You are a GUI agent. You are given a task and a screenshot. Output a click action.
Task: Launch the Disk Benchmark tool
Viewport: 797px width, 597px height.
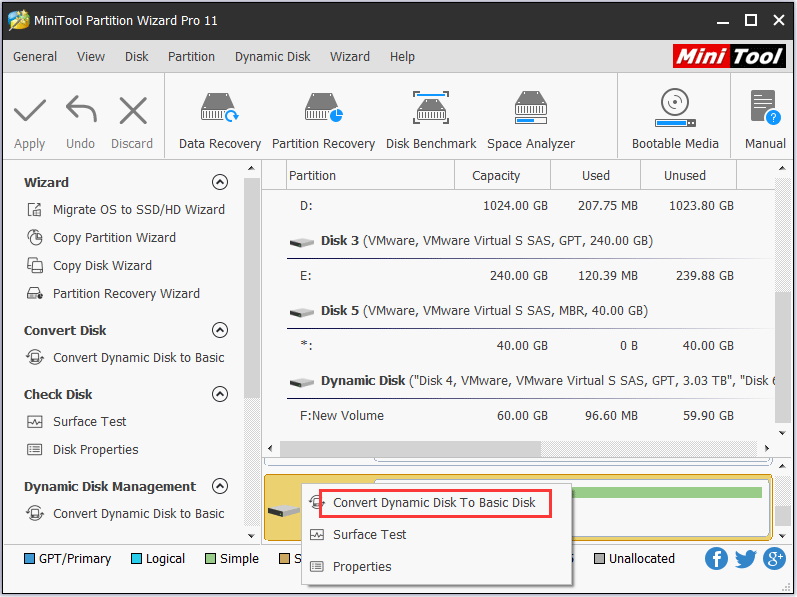[x=431, y=110]
